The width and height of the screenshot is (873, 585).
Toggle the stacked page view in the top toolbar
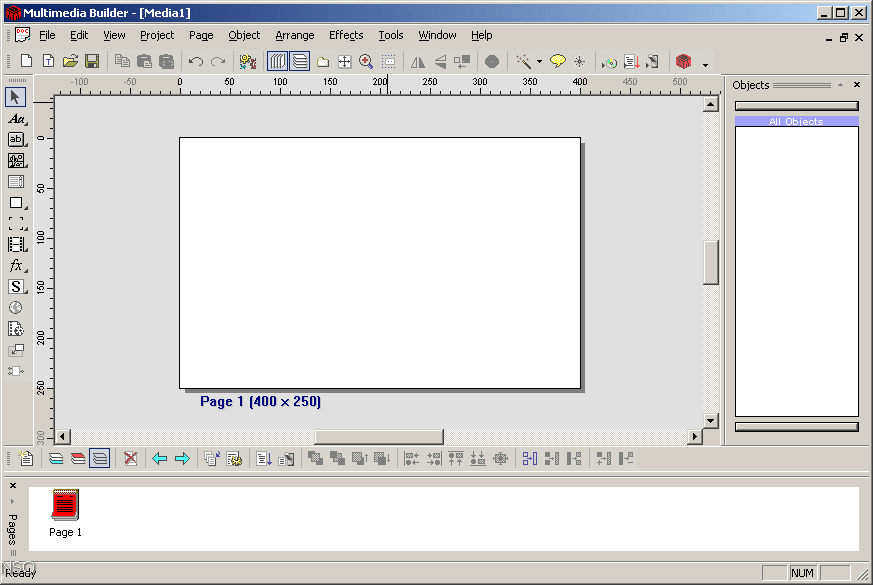click(x=299, y=61)
